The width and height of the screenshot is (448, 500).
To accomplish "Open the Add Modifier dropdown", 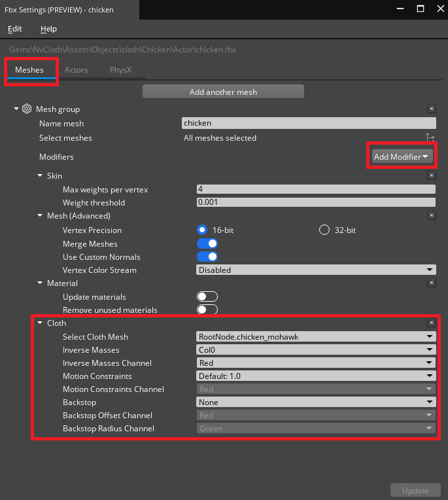I will coord(402,157).
